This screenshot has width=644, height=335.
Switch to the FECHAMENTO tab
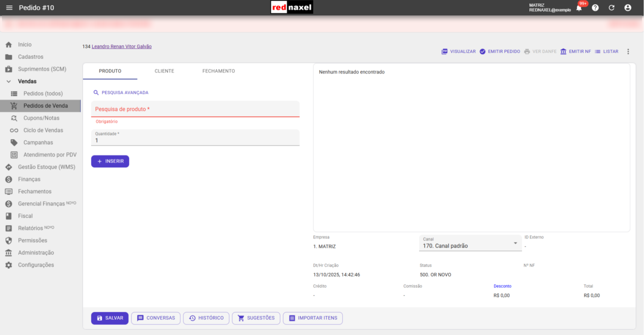pyautogui.click(x=219, y=71)
